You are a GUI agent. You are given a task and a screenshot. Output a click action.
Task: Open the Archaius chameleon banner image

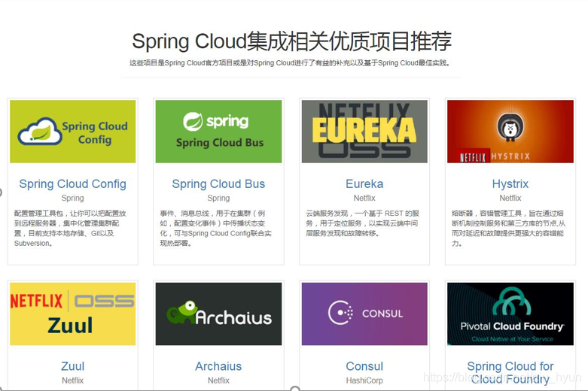[218, 314]
